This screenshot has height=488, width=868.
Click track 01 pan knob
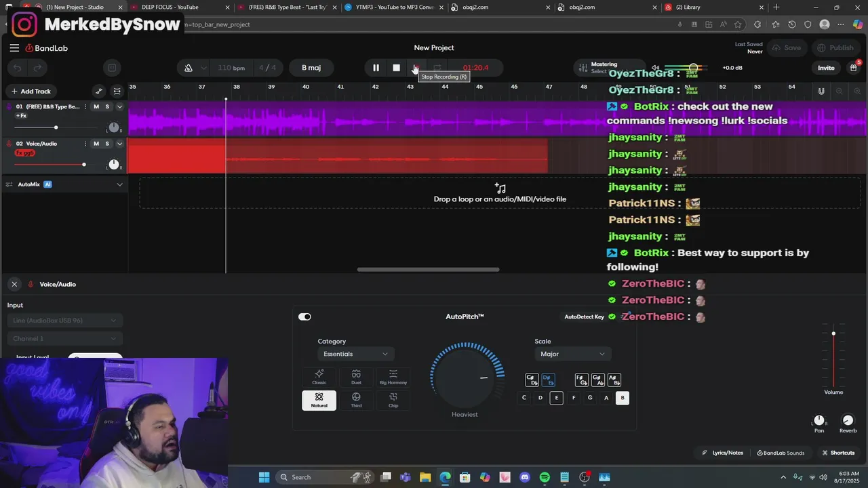(114, 127)
